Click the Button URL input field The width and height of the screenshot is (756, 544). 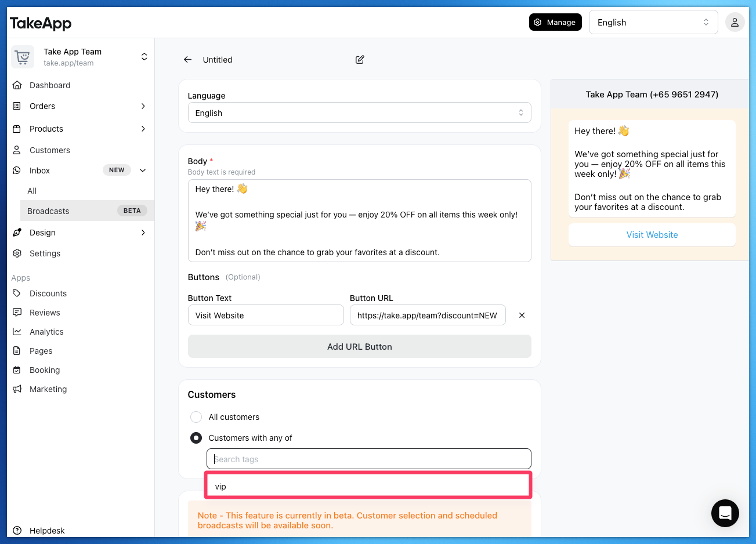point(428,315)
